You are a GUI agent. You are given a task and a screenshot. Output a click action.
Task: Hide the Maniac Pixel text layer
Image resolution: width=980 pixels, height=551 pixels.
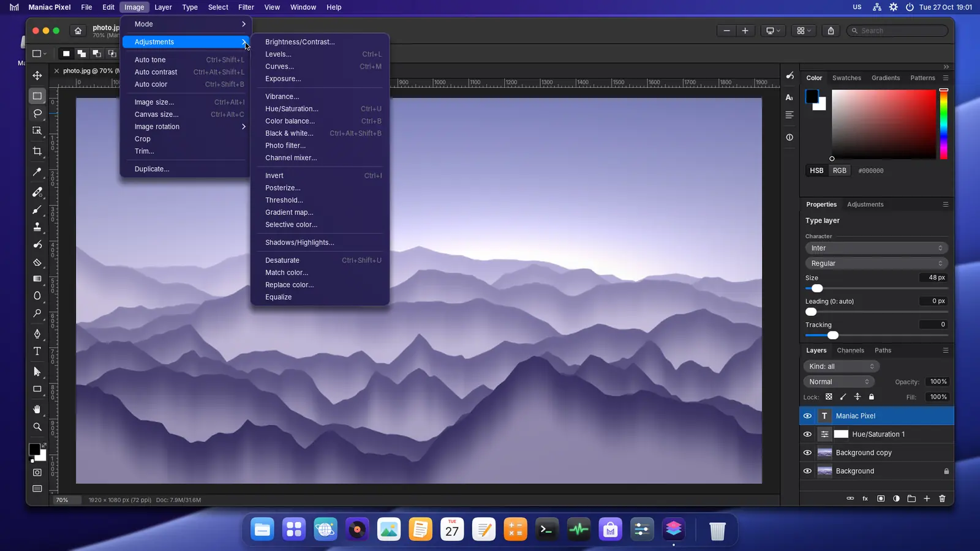(807, 416)
